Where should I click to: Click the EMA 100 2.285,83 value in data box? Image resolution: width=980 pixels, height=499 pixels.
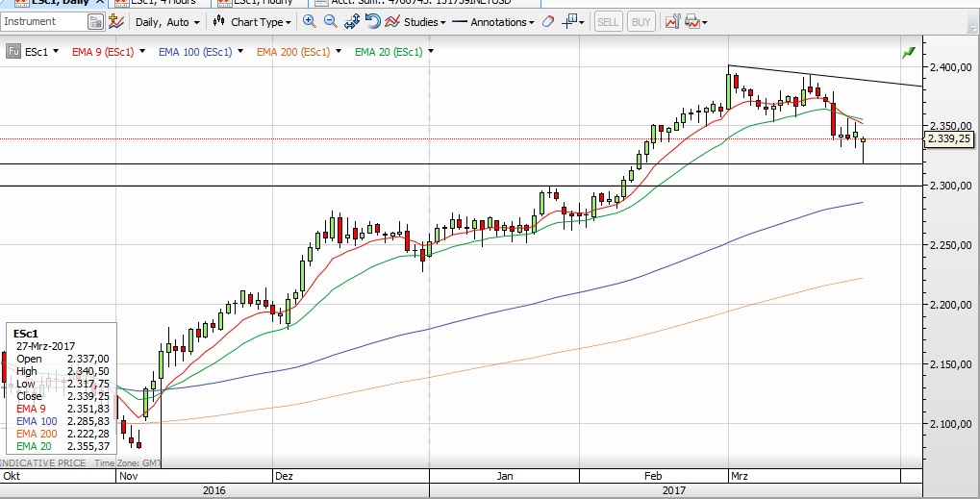88,421
